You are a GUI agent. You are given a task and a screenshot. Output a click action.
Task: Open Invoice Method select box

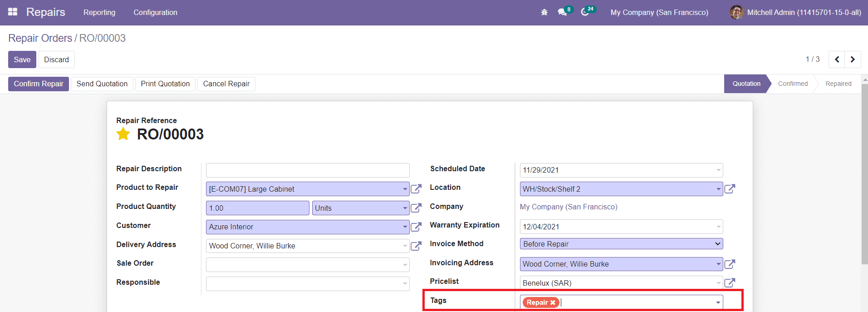pyautogui.click(x=621, y=244)
